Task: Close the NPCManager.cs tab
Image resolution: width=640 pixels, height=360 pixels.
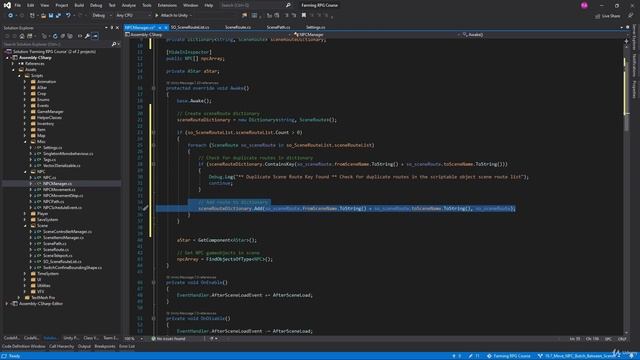Action: [x=166, y=28]
